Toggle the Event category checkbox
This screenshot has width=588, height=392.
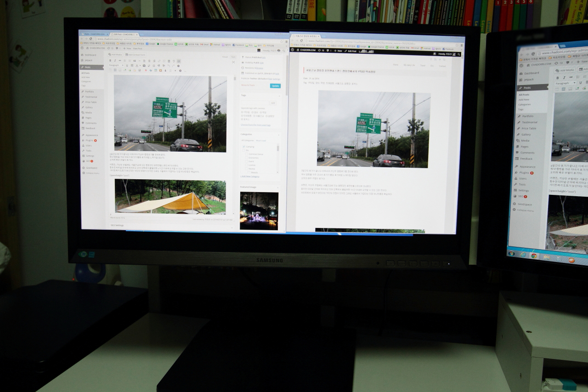[246, 161]
